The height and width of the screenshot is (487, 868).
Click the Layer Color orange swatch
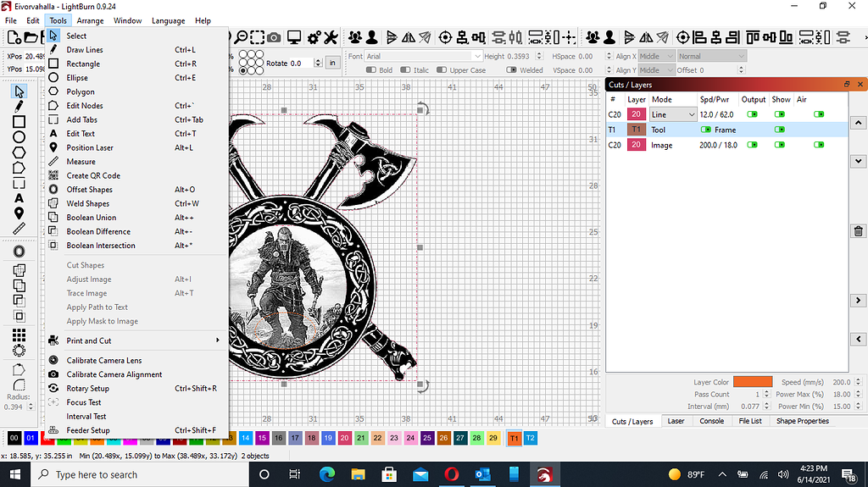pos(752,382)
